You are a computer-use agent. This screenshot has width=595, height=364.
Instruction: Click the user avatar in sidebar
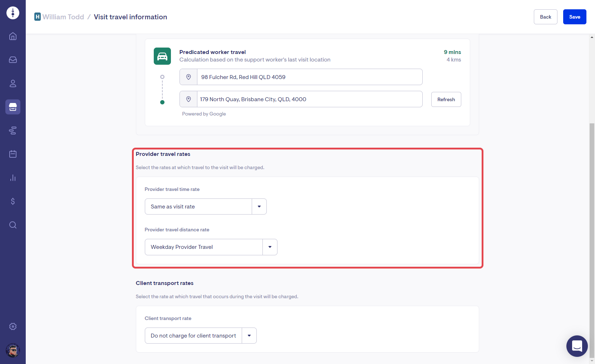[x=13, y=350]
